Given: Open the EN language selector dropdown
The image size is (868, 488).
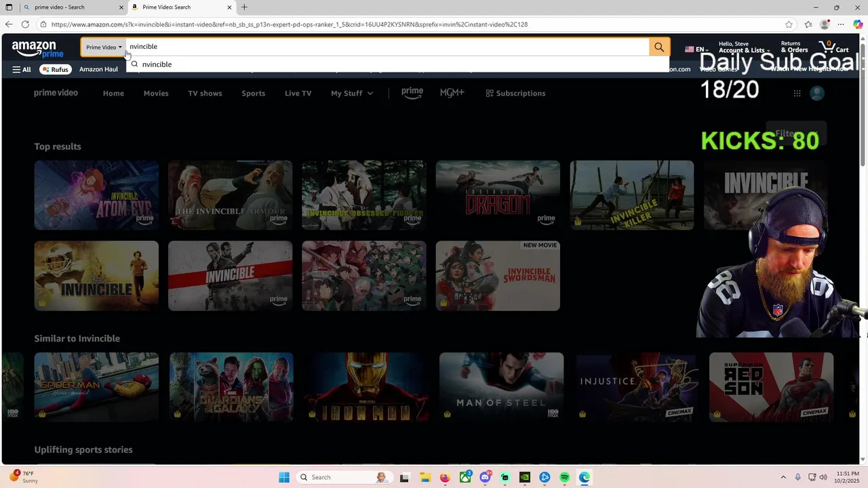Looking at the screenshot, I should click(696, 49).
